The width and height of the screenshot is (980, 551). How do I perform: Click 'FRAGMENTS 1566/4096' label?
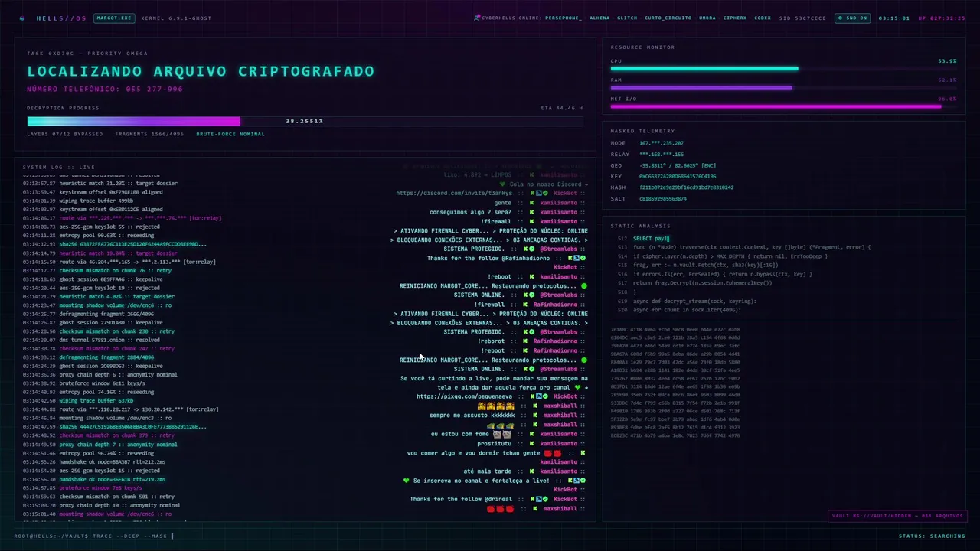[x=149, y=134]
